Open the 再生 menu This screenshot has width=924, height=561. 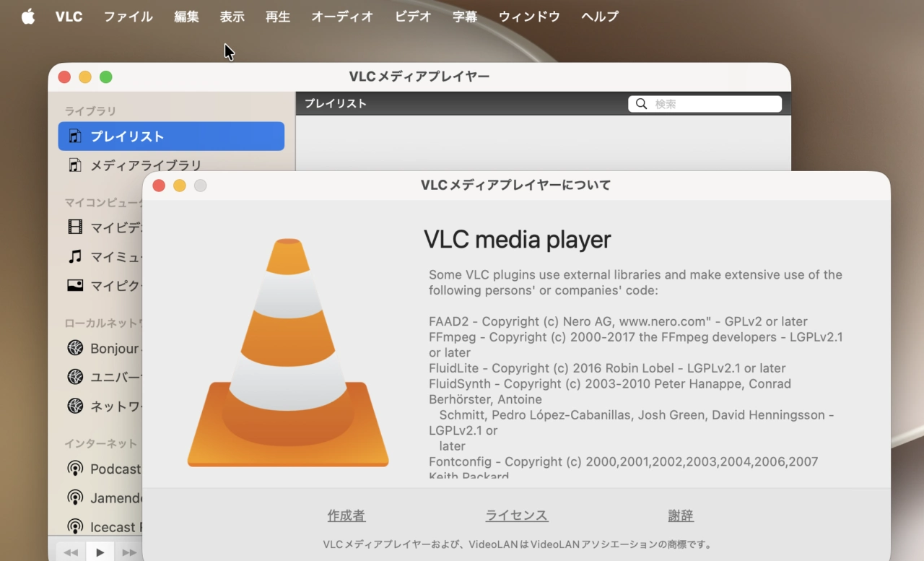pyautogui.click(x=278, y=17)
